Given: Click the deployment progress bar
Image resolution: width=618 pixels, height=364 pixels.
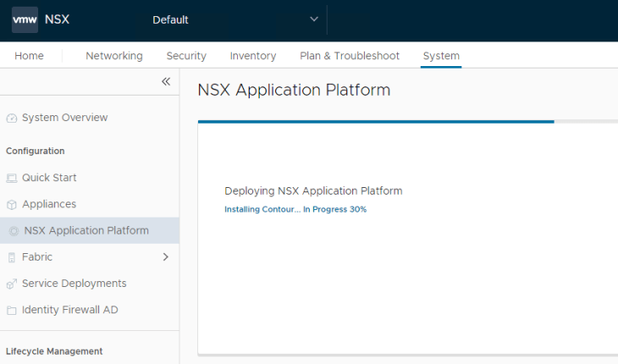Looking at the screenshot, I should tap(408, 122).
